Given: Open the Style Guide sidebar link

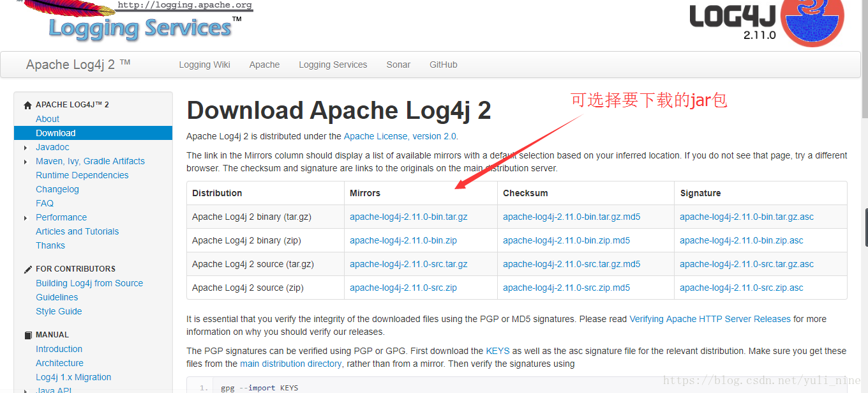Looking at the screenshot, I should tap(59, 311).
